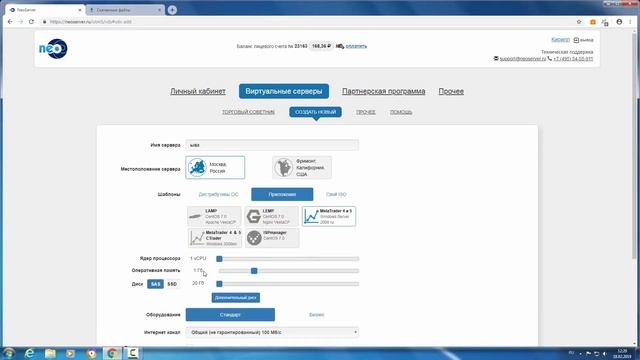Click the support email link
The image size is (640, 360).
[522, 59]
